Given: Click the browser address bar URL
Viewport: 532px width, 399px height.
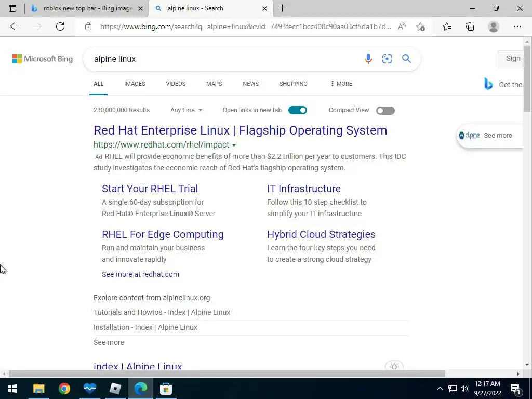Looking at the screenshot, I should click(x=246, y=26).
